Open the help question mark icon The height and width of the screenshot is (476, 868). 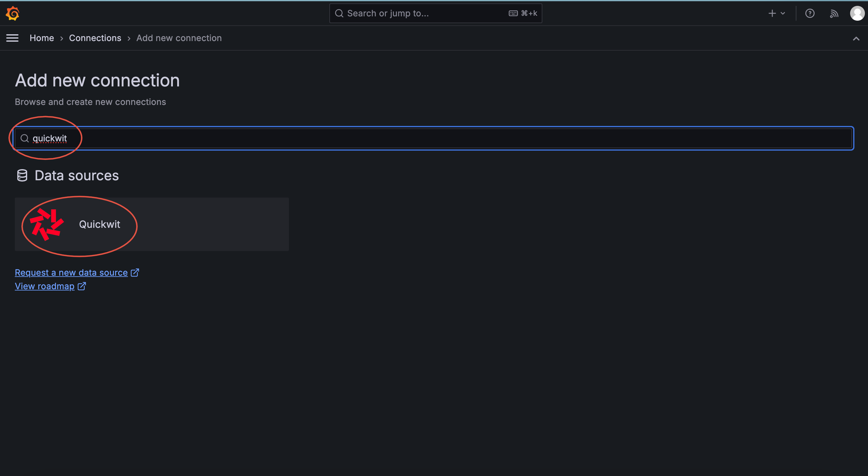[810, 14]
